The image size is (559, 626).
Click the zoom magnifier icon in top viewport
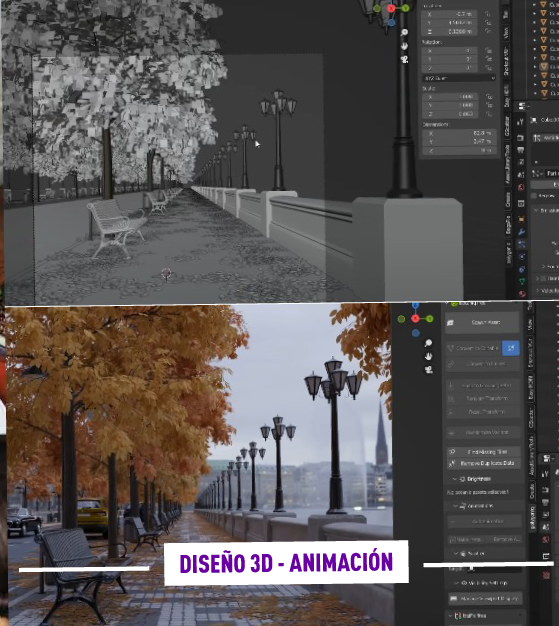click(x=404, y=32)
